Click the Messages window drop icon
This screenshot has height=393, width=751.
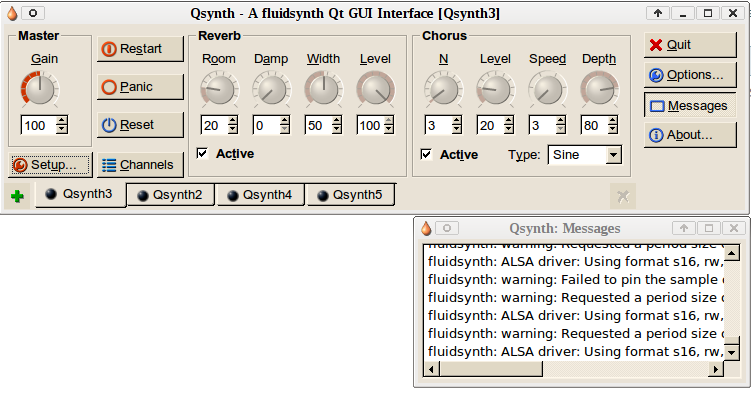(426, 228)
